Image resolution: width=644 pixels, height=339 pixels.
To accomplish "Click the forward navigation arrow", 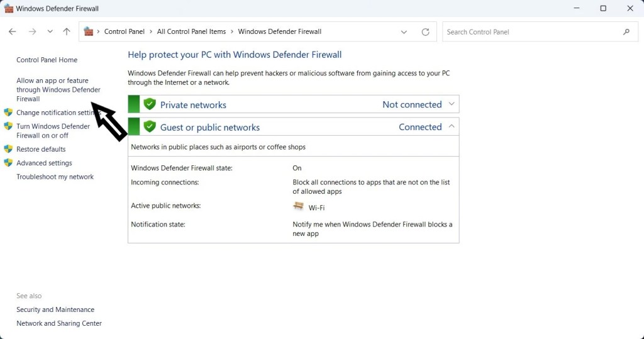I will (x=32, y=31).
